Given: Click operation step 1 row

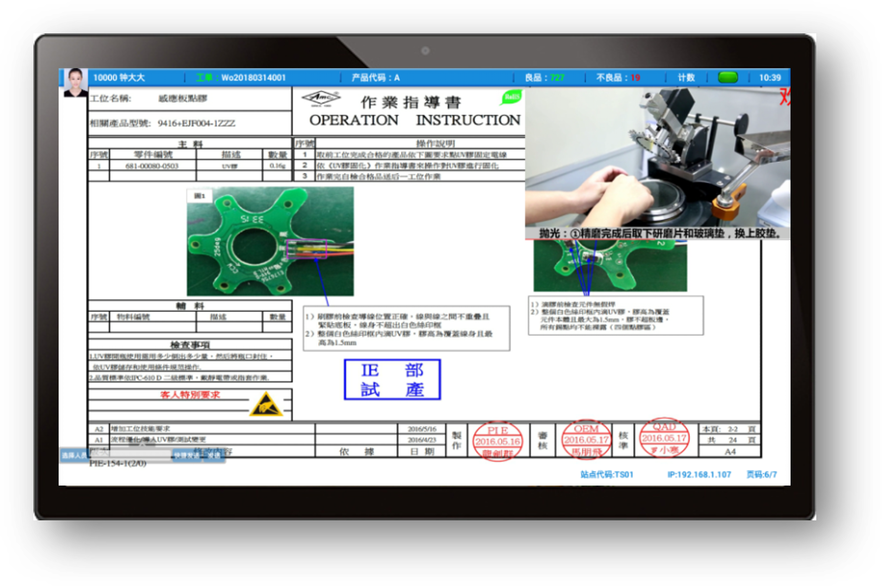Looking at the screenshot, I should click(x=409, y=155).
